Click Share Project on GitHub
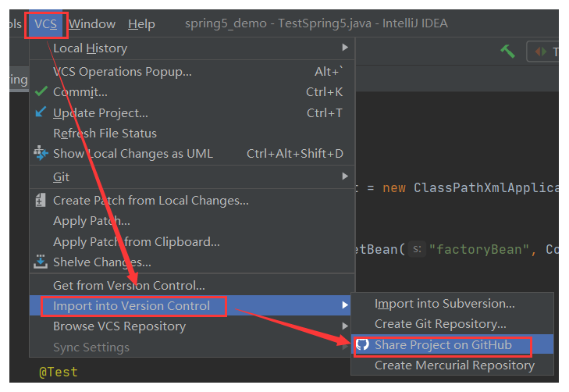 pyautogui.click(x=452, y=345)
